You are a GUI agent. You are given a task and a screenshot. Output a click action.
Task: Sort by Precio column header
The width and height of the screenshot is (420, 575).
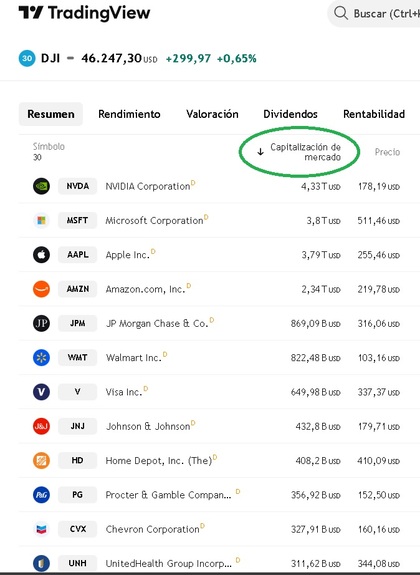click(x=387, y=152)
